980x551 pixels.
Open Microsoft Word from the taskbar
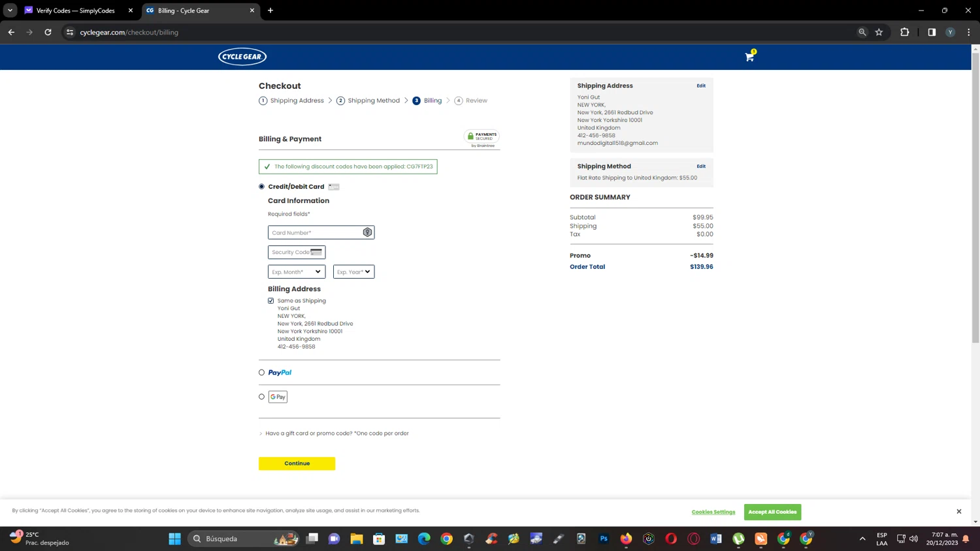[x=716, y=539]
